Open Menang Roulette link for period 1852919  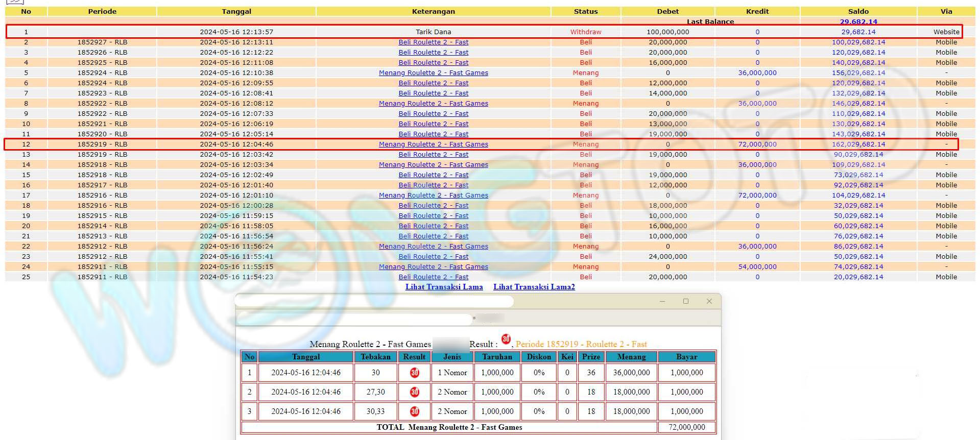[433, 144]
